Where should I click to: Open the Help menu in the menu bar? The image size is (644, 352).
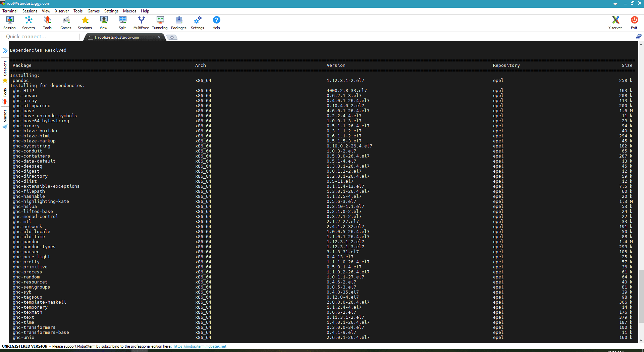(145, 11)
